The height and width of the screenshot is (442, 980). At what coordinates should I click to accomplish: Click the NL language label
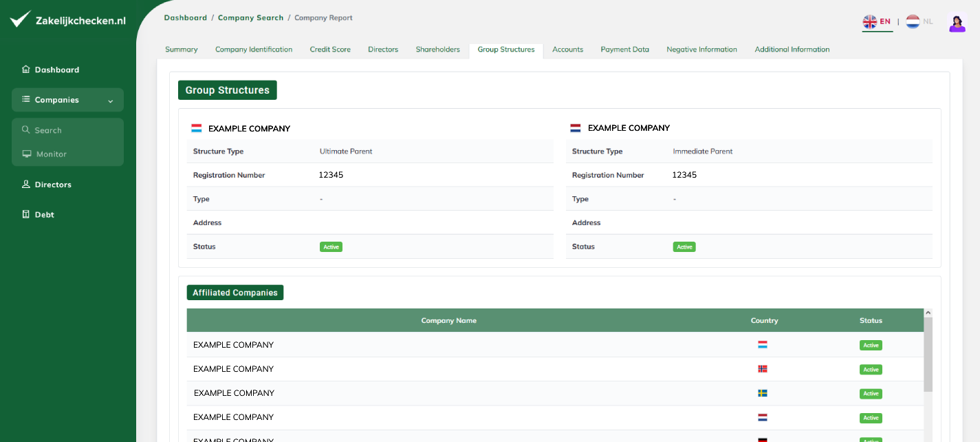tap(928, 21)
